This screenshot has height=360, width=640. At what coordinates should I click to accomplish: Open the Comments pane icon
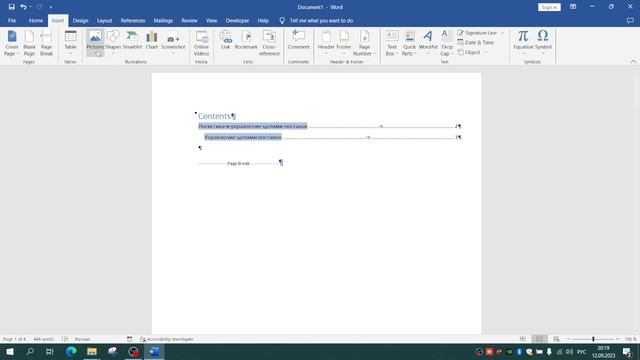point(630,20)
